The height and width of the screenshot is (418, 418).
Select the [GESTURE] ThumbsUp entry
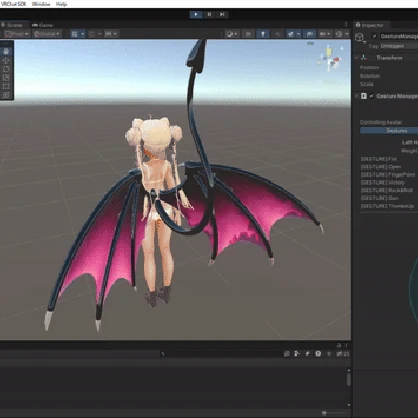click(387, 206)
